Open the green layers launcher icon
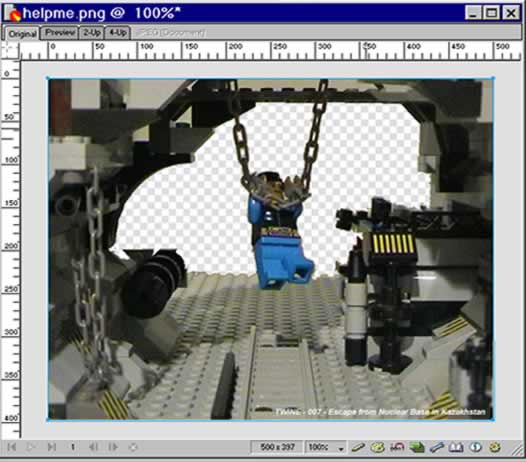526x462 pixels. (x=417, y=447)
